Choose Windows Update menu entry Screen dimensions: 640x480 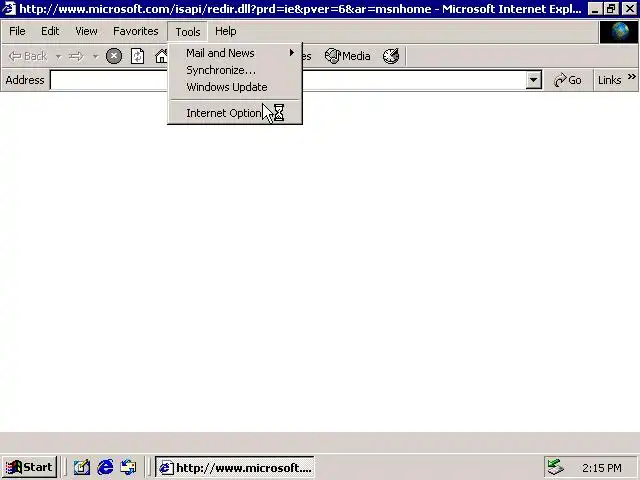click(x=235, y=87)
